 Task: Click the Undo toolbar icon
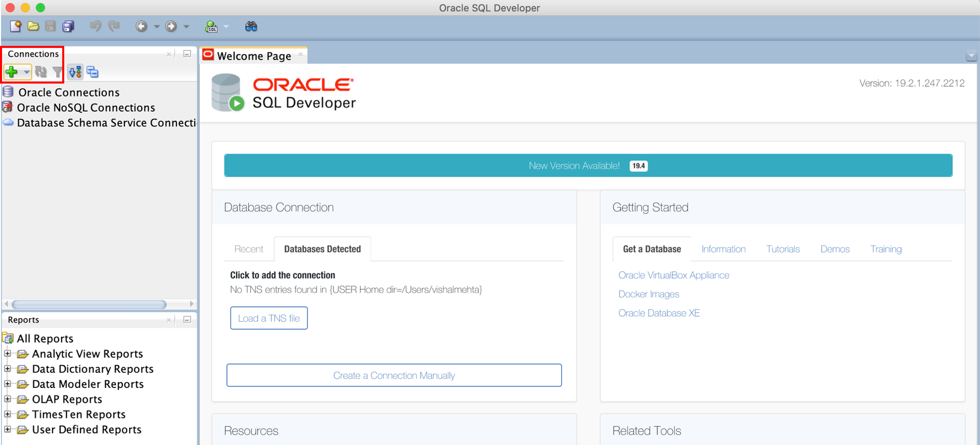point(96,26)
